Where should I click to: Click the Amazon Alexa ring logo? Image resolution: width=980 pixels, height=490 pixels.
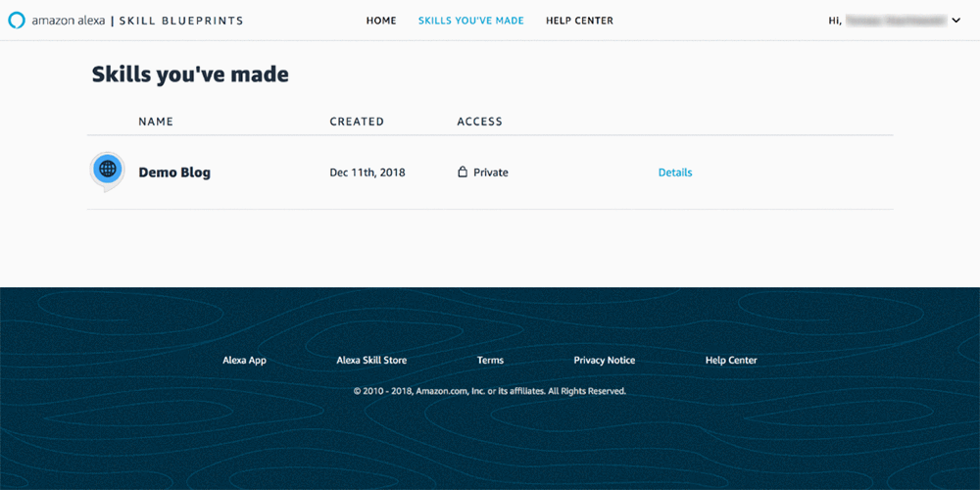coord(17,21)
